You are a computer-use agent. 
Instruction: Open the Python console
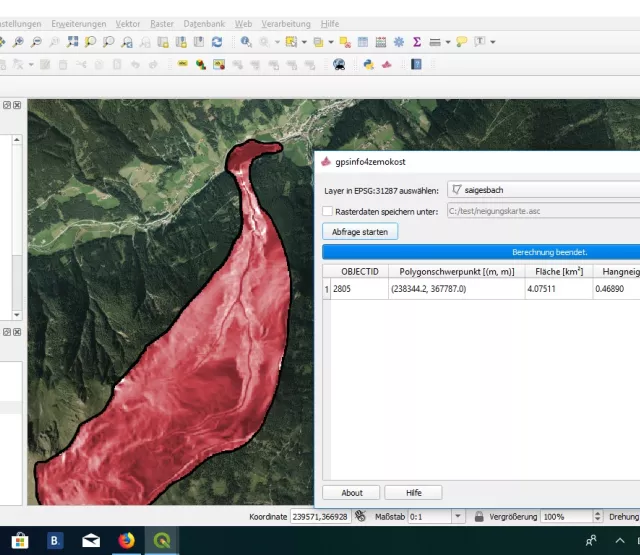369,64
